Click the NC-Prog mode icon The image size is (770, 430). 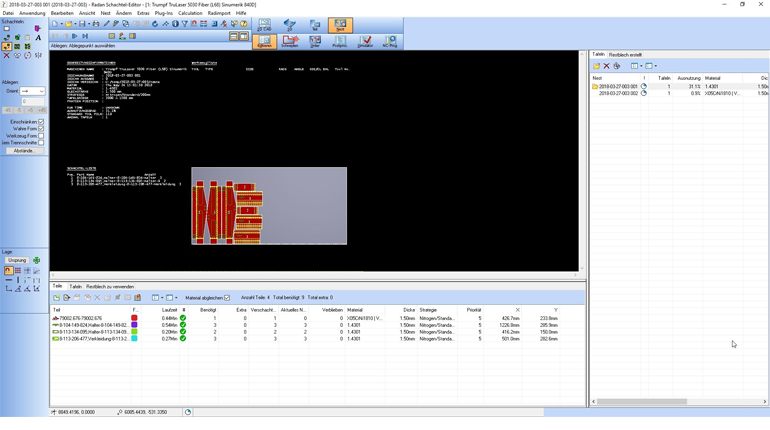[390, 41]
